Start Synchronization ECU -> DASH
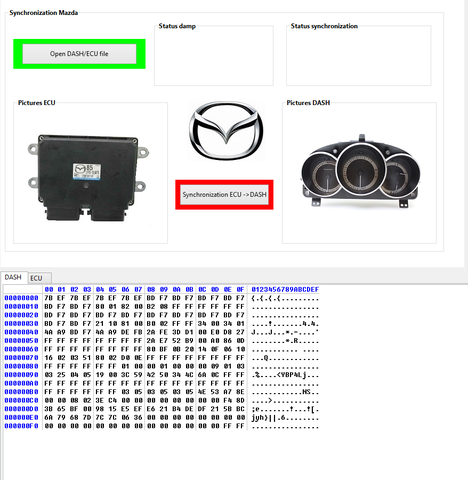This screenshot has height=480, width=468. pos(224,195)
